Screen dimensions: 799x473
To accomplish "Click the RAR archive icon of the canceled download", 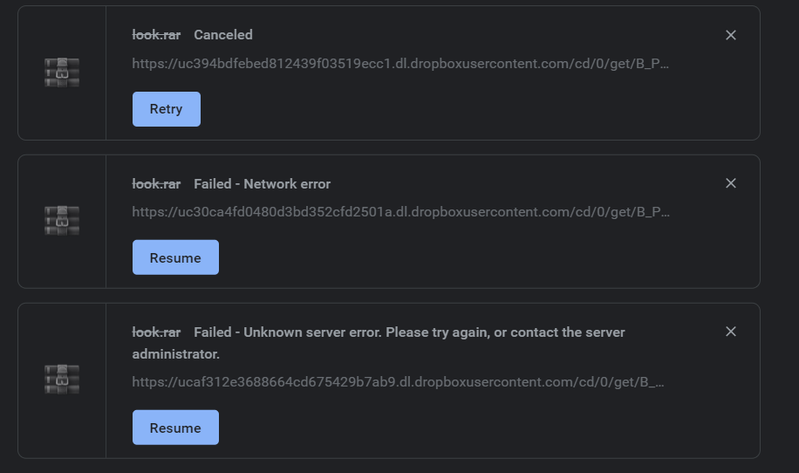I will 61,72.
